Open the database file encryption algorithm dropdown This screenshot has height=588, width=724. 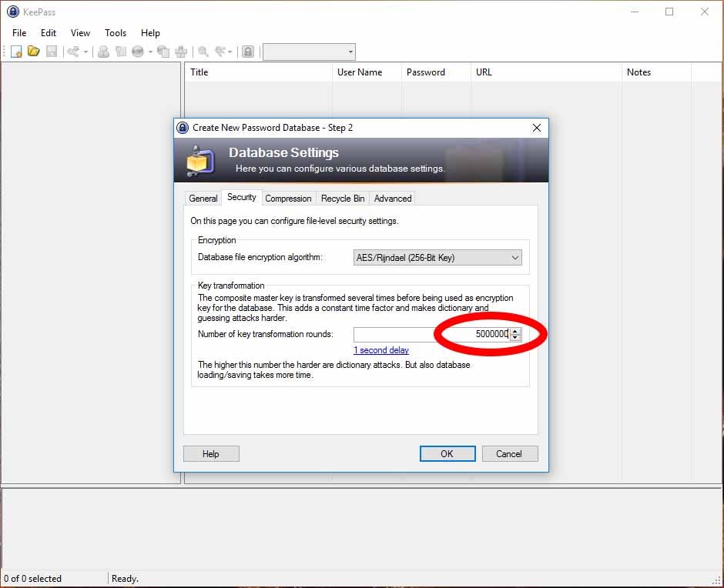(x=437, y=258)
